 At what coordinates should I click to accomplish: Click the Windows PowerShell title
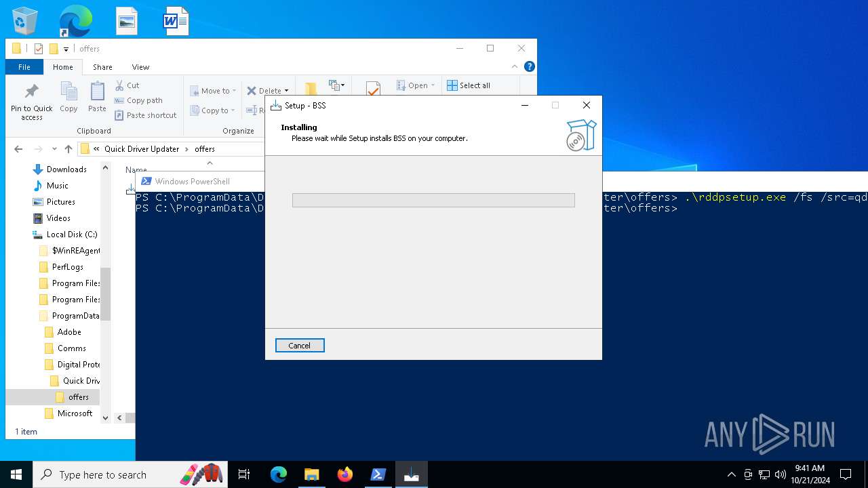[x=192, y=182]
